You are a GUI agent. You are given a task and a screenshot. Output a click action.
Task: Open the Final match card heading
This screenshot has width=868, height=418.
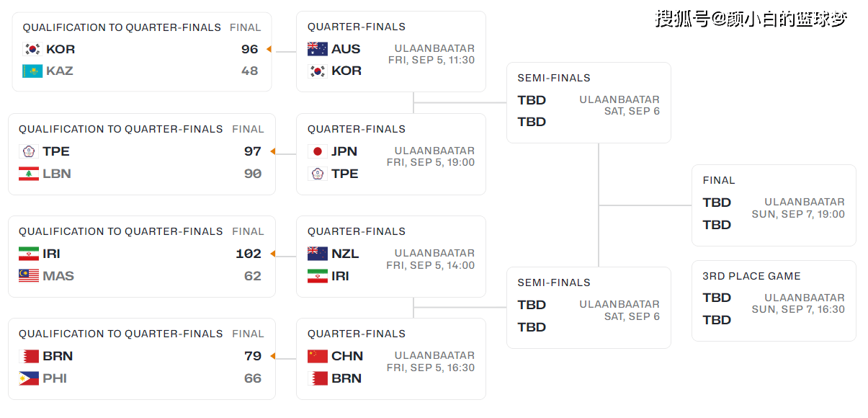pos(719,180)
